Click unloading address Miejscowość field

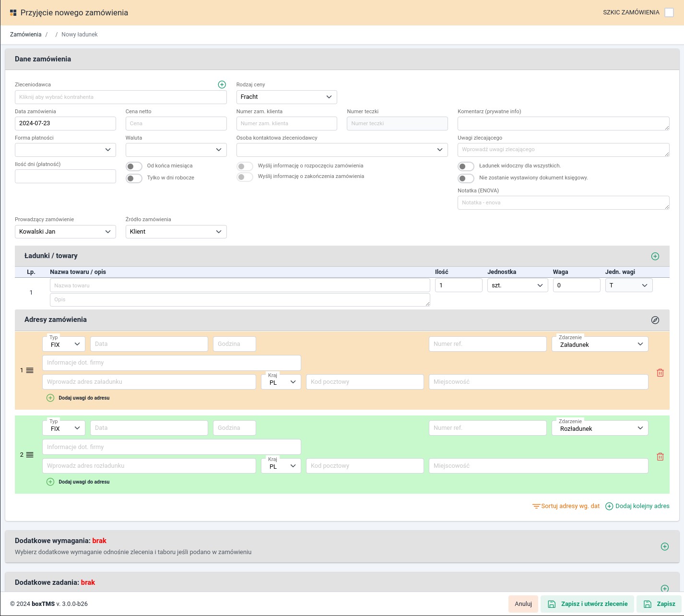click(x=539, y=466)
